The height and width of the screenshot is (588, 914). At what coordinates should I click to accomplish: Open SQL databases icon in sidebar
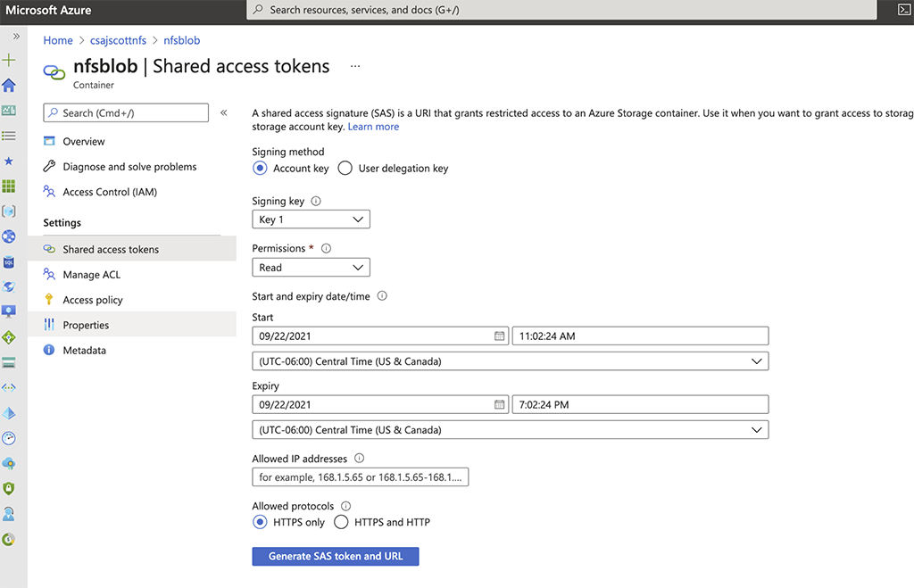9,262
